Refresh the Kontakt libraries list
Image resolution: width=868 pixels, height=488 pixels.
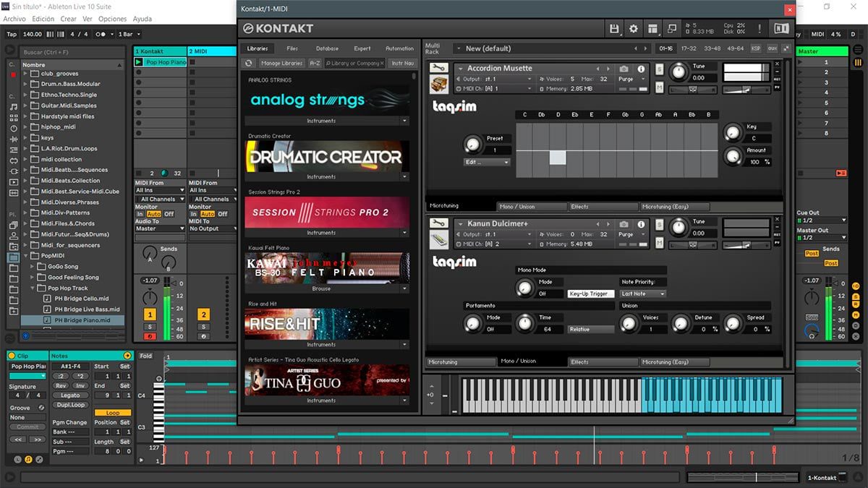(250, 64)
